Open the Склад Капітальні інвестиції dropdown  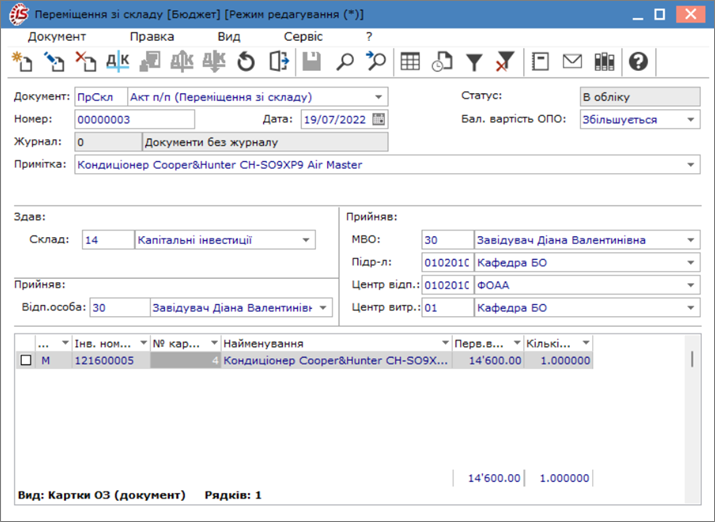click(306, 240)
